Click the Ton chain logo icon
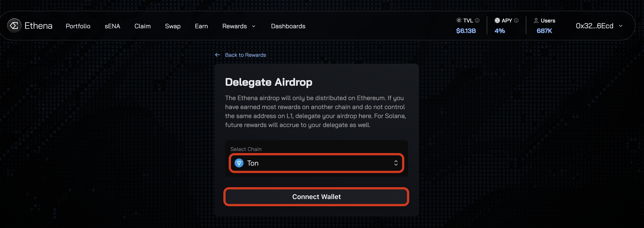Screen dimensions: 644x228 [x=239, y=163]
